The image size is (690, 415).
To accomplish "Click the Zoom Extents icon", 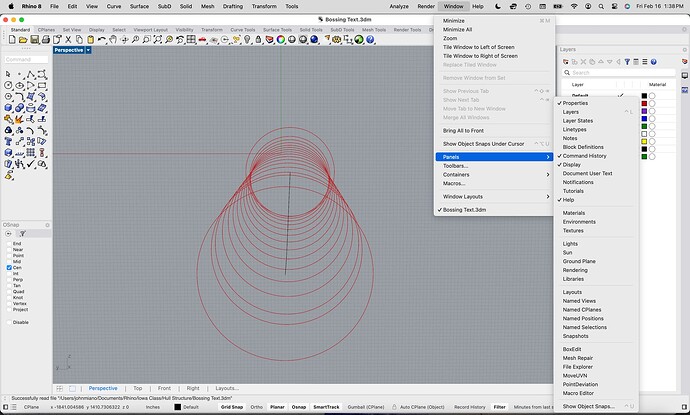I will point(158,40).
